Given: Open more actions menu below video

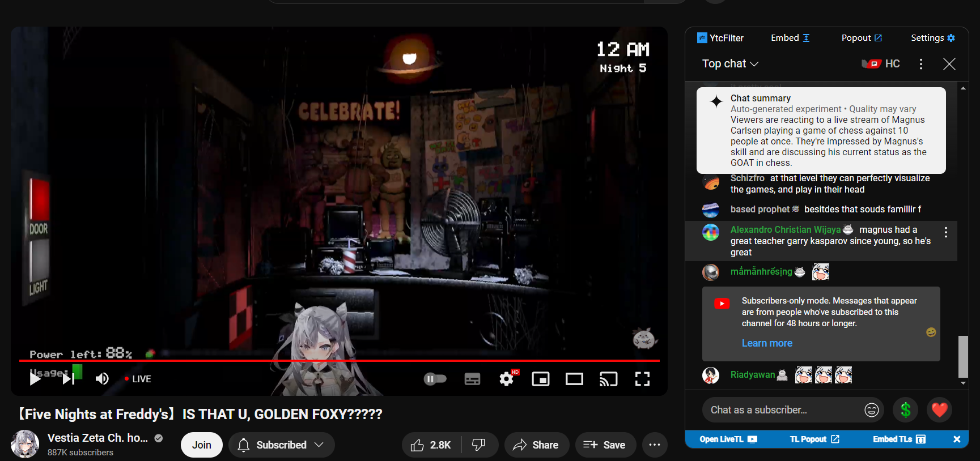Looking at the screenshot, I should (x=655, y=445).
